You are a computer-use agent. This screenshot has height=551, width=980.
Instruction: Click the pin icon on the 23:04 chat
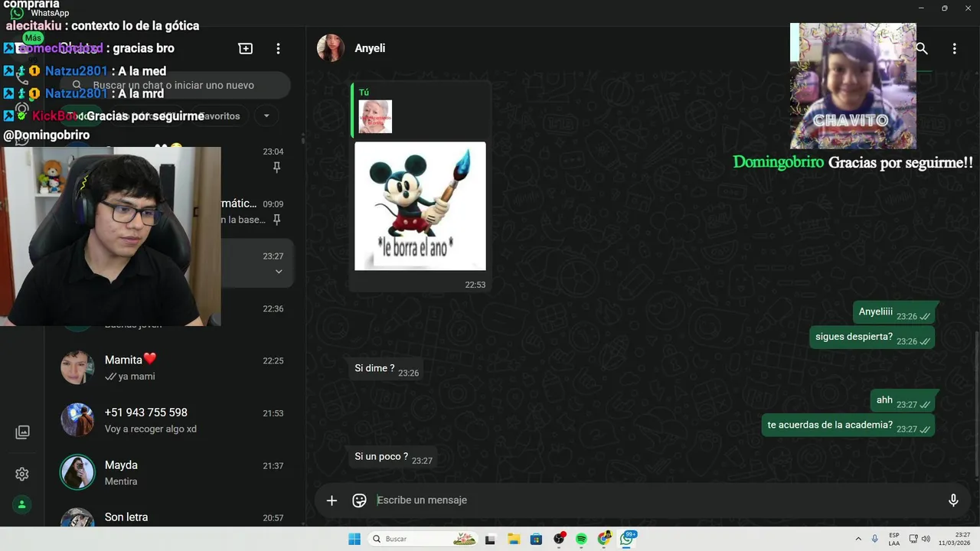277,168
